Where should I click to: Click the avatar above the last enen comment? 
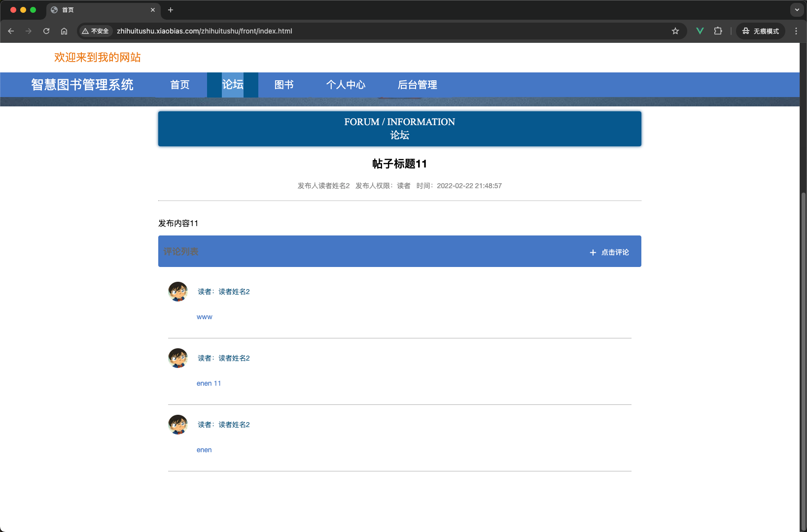pos(178,425)
